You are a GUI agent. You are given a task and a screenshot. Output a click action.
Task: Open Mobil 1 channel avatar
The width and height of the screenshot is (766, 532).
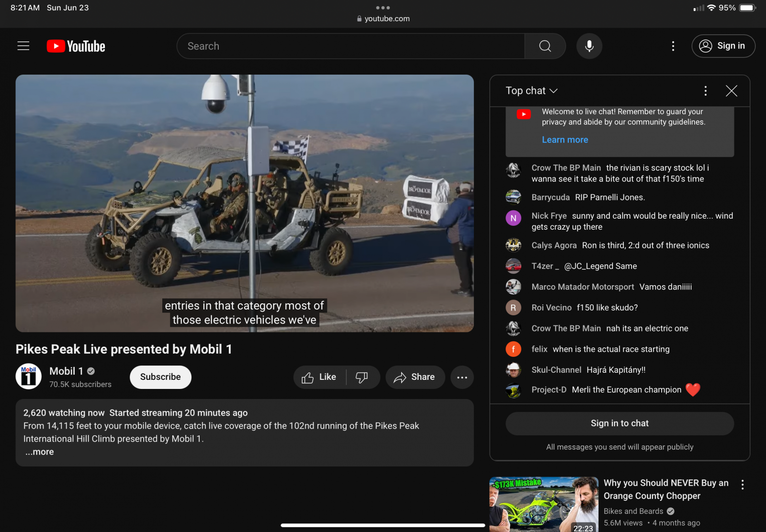(x=29, y=377)
